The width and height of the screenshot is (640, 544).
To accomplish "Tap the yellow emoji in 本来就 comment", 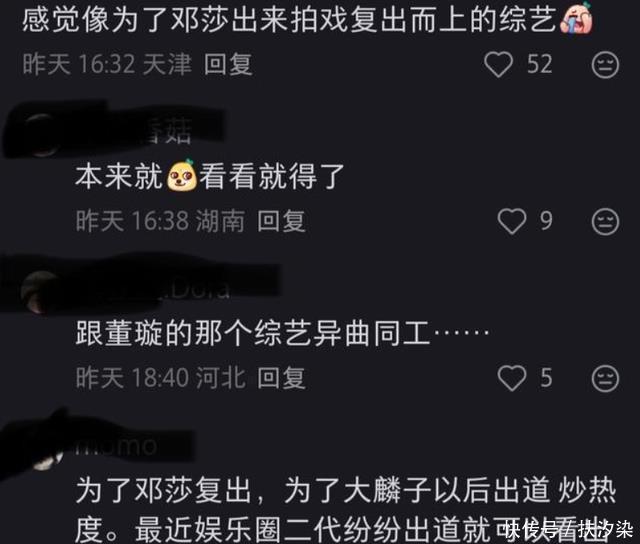I will [181, 176].
